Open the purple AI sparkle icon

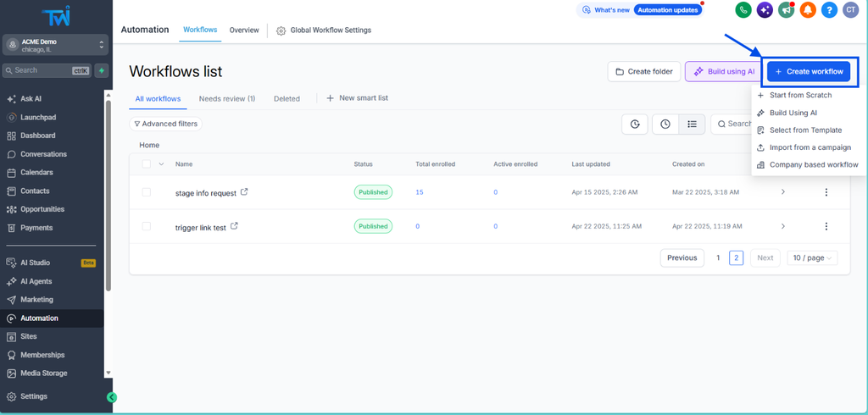click(x=765, y=9)
